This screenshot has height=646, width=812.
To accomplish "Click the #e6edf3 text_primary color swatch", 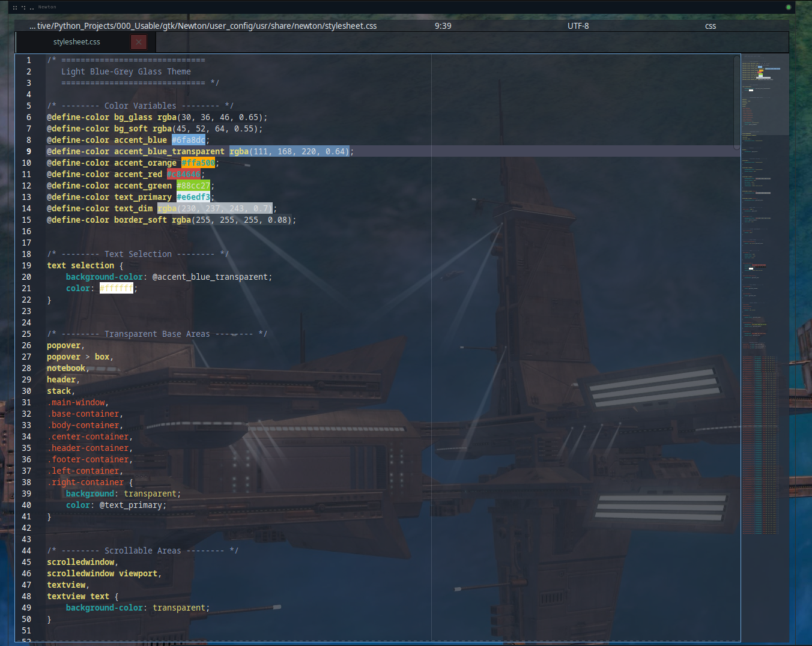I will (193, 197).
